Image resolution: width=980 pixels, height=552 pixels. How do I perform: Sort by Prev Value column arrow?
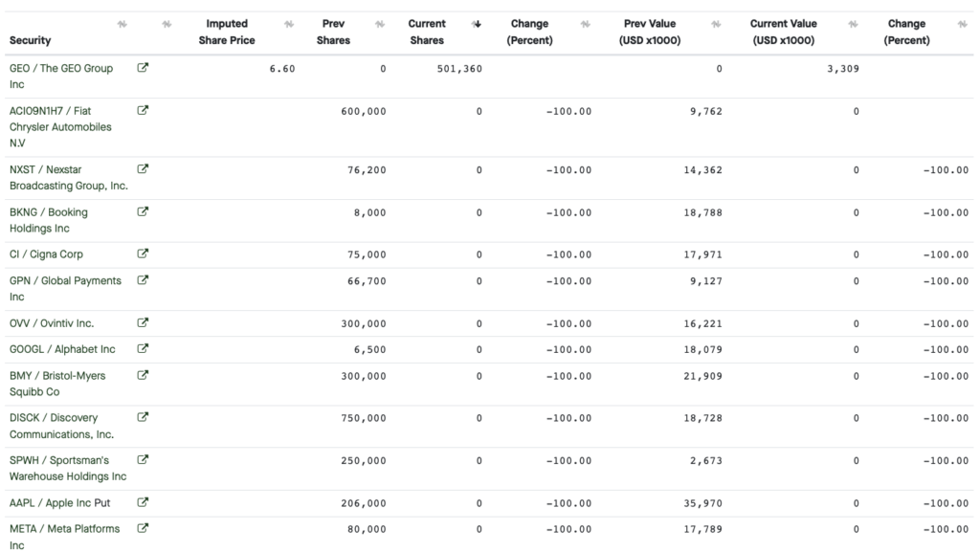pyautogui.click(x=716, y=24)
